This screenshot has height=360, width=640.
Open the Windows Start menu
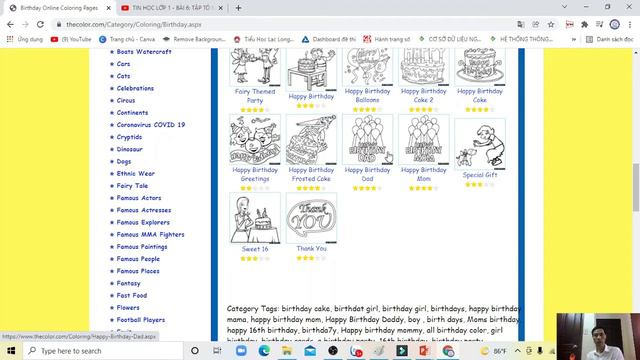(11, 351)
